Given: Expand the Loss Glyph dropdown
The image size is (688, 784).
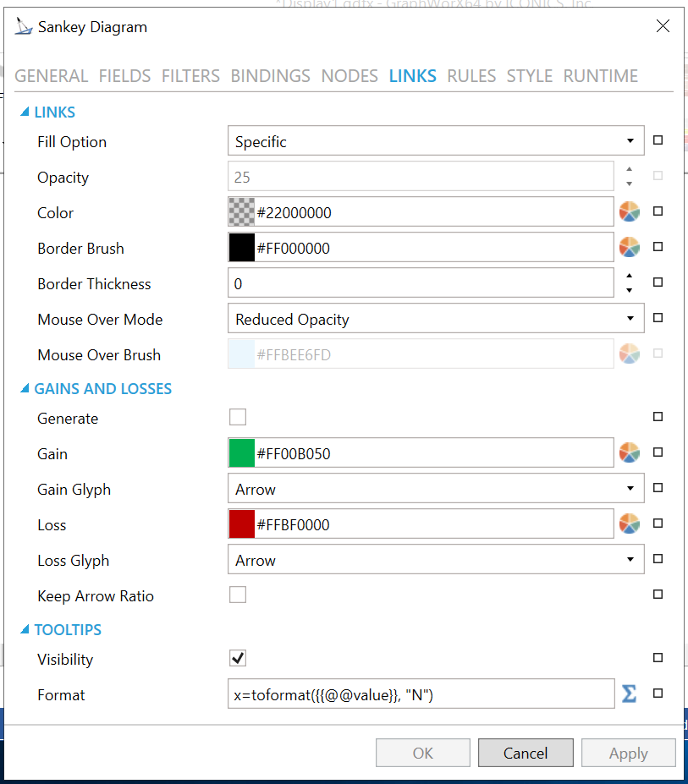Looking at the screenshot, I should pyautogui.click(x=436, y=560).
